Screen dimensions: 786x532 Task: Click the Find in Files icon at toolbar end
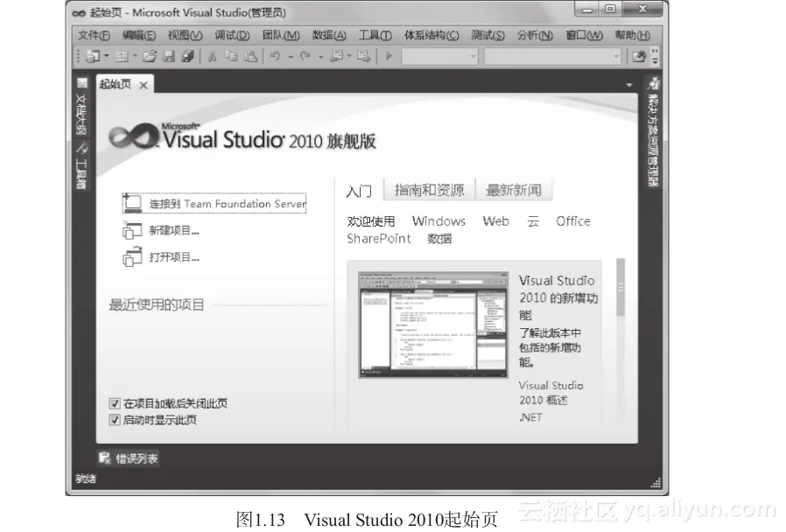pos(639,57)
